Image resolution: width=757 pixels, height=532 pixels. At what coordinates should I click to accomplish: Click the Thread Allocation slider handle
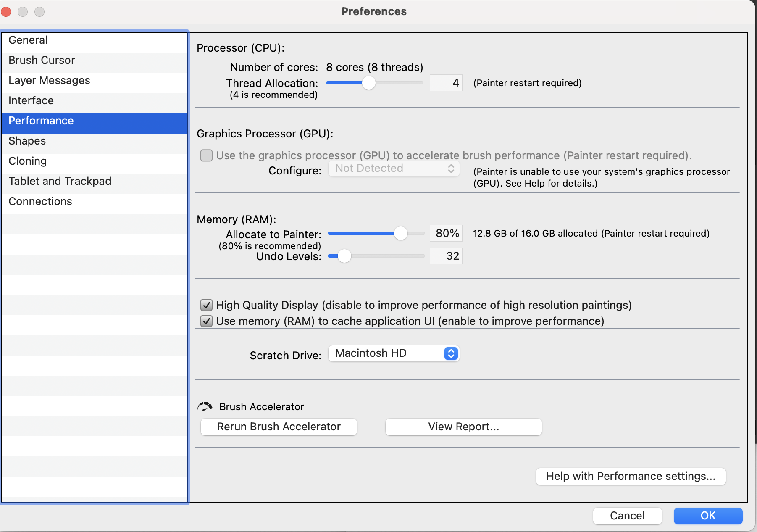coord(369,83)
